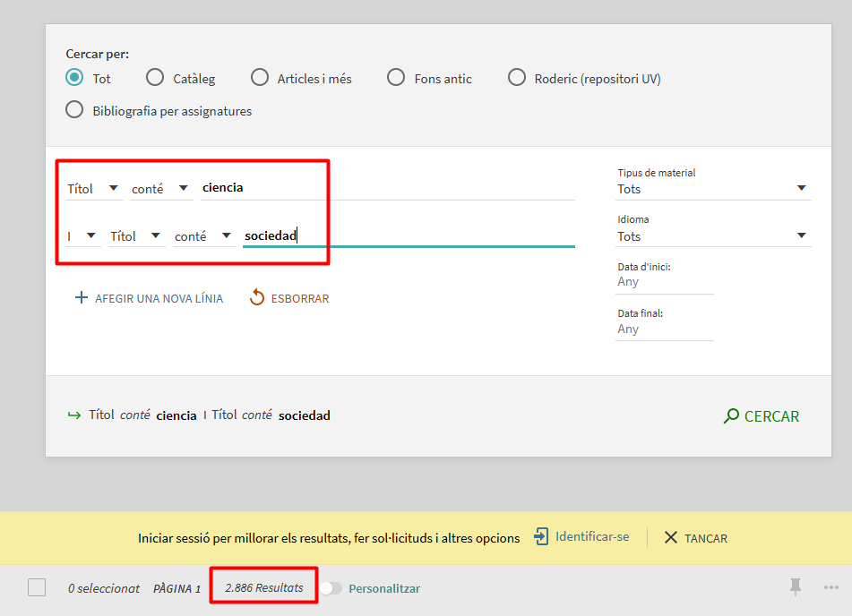The width and height of the screenshot is (852, 616).
Task: Select Roderic (repositori UV) option
Action: pos(516,78)
